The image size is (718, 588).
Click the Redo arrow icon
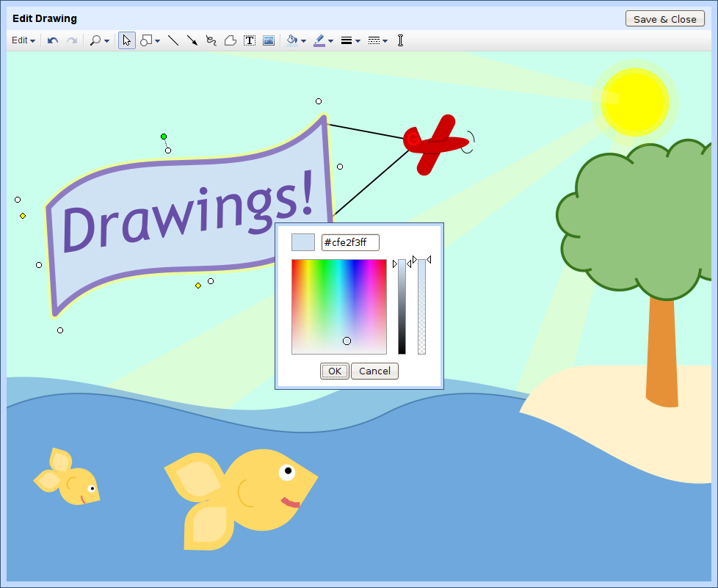[72, 40]
